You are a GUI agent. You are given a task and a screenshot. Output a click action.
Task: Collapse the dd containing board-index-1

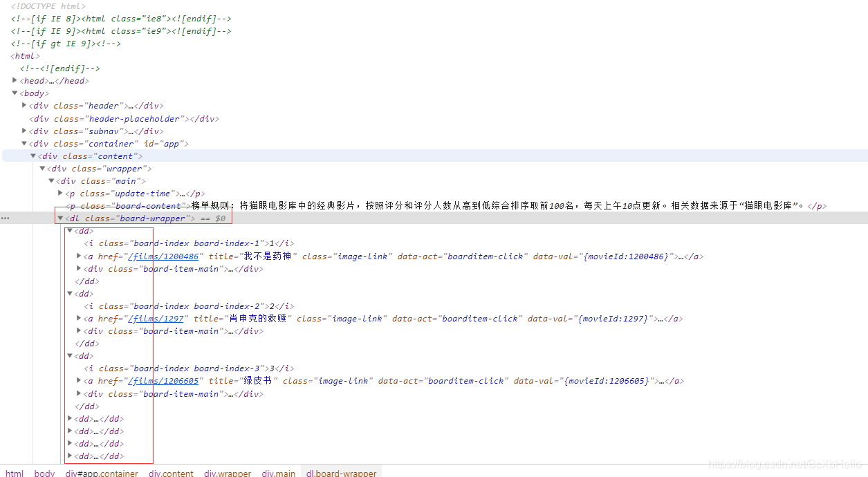(70, 231)
